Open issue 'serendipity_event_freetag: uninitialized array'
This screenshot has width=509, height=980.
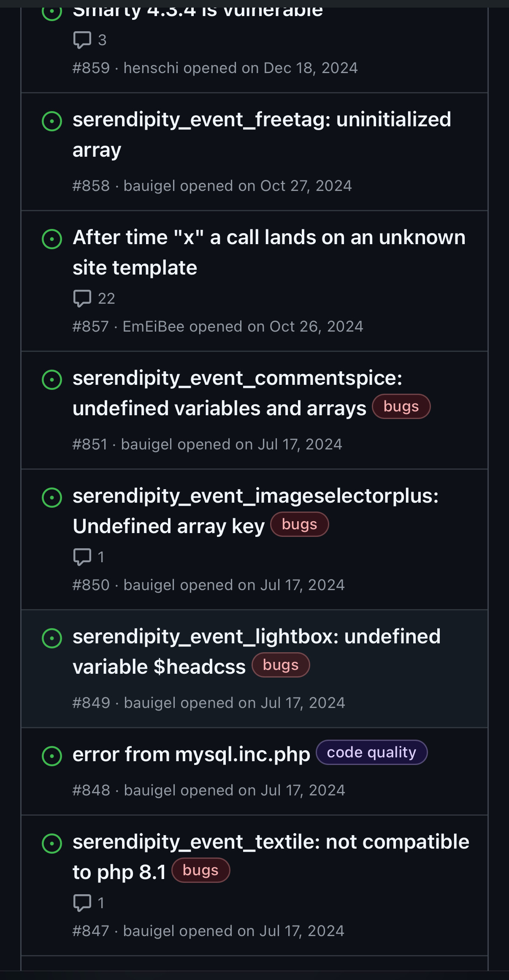coord(262,135)
